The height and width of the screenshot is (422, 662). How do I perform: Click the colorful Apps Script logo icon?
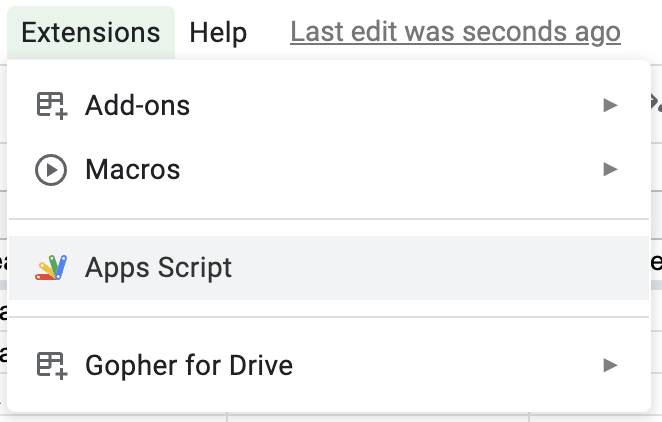[51, 268]
